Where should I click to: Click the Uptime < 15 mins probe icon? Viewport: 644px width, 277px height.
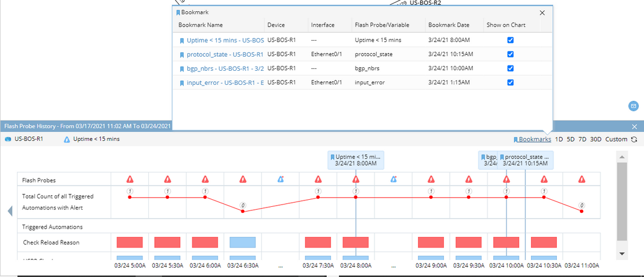point(67,140)
